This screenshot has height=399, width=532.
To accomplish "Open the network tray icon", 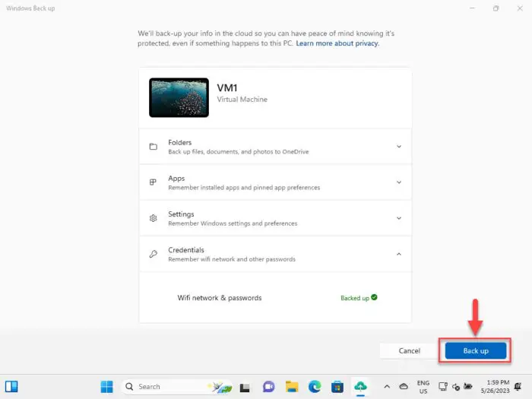I will [x=443, y=386].
